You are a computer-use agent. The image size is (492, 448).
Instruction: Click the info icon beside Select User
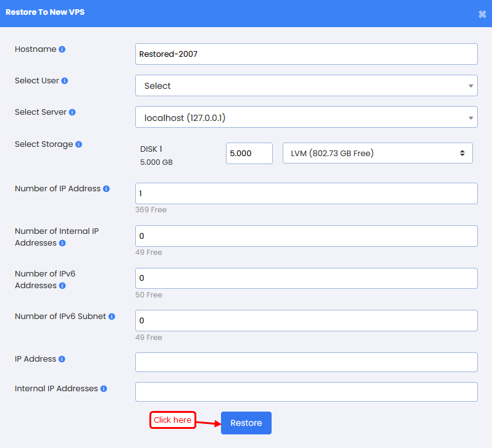coord(65,81)
